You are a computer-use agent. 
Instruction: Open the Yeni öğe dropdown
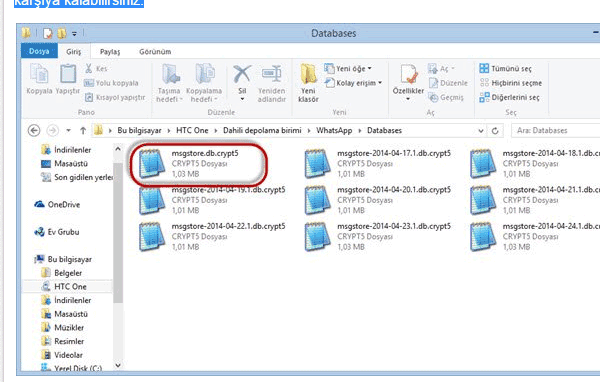tap(347, 69)
